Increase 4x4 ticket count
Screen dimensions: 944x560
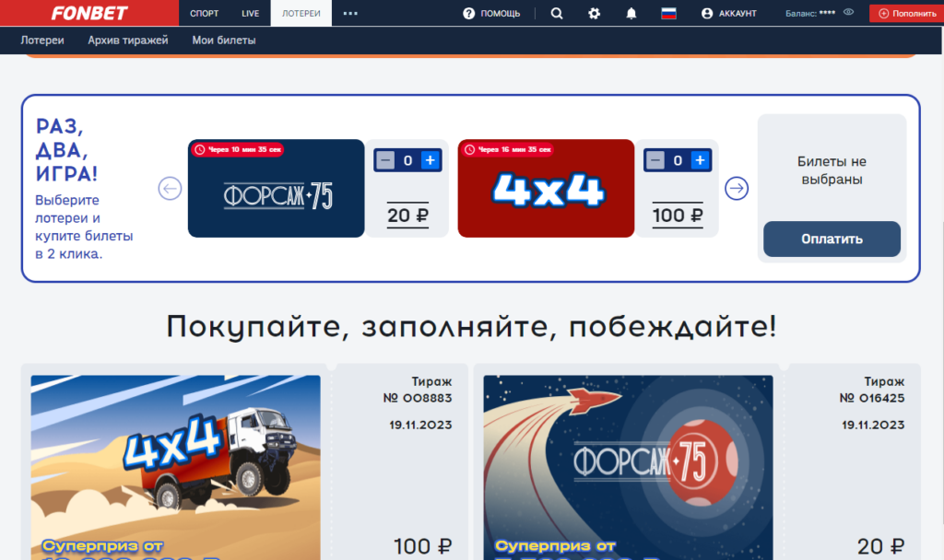700,160
